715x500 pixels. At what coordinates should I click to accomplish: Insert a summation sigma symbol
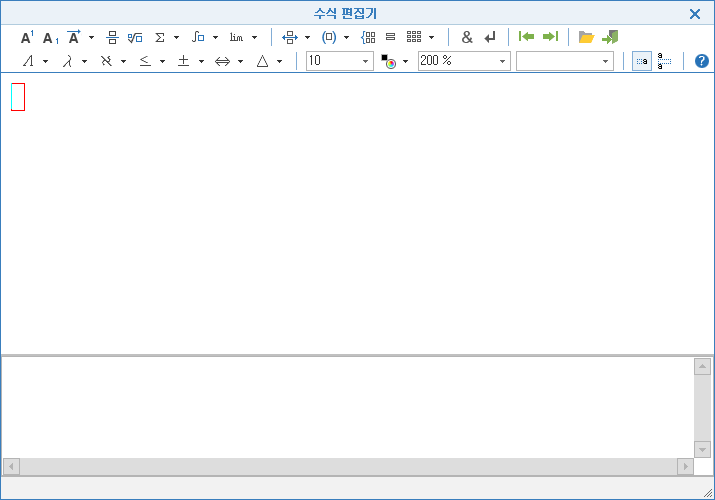tap(160, 37)
